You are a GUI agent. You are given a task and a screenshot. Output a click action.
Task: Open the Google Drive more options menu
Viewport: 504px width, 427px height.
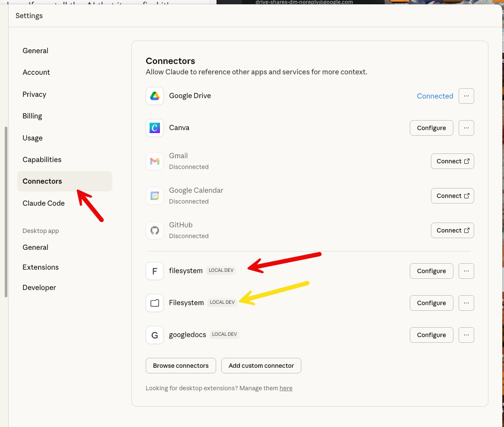[x=466, y=96]
